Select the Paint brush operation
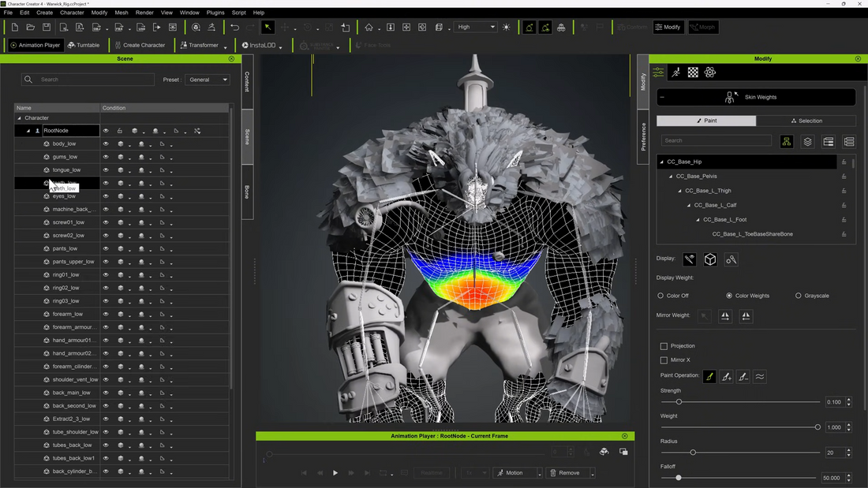 tap(709, 377)
